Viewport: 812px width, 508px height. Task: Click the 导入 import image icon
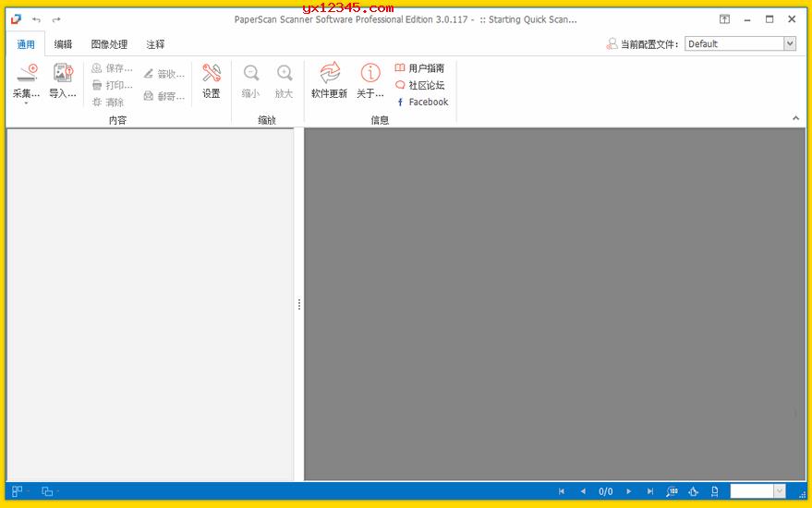63,74
